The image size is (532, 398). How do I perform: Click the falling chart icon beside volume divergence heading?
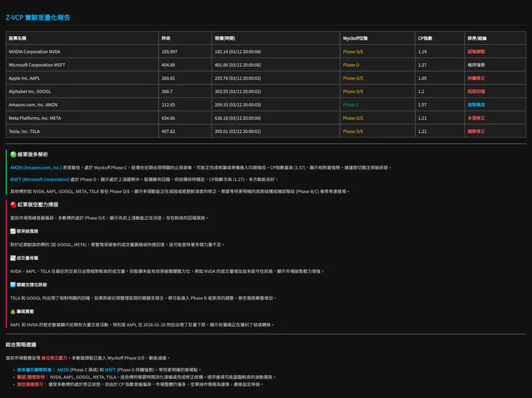click(x=13, y=258)
